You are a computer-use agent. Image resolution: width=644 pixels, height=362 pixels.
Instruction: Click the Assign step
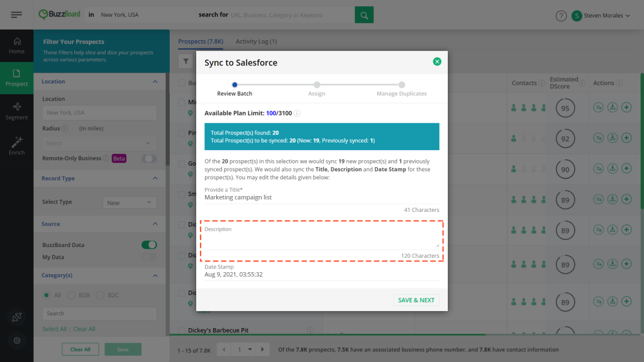[x=317, y=89]
